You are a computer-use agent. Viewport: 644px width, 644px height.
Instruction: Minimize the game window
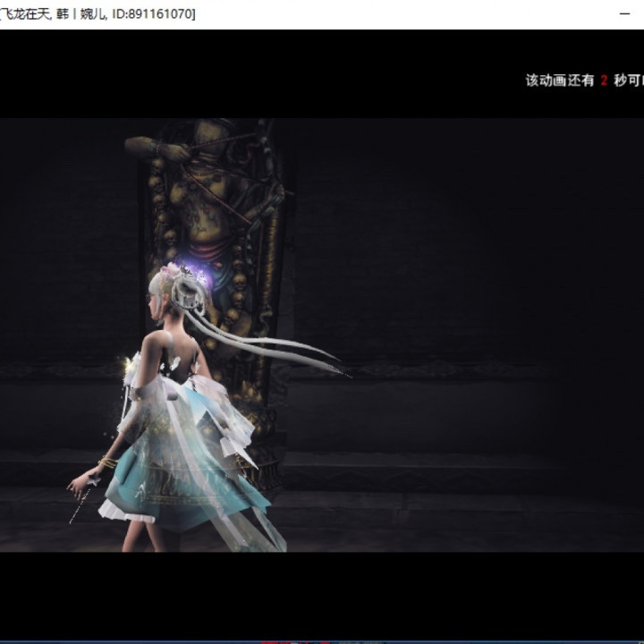coord(623,13)
